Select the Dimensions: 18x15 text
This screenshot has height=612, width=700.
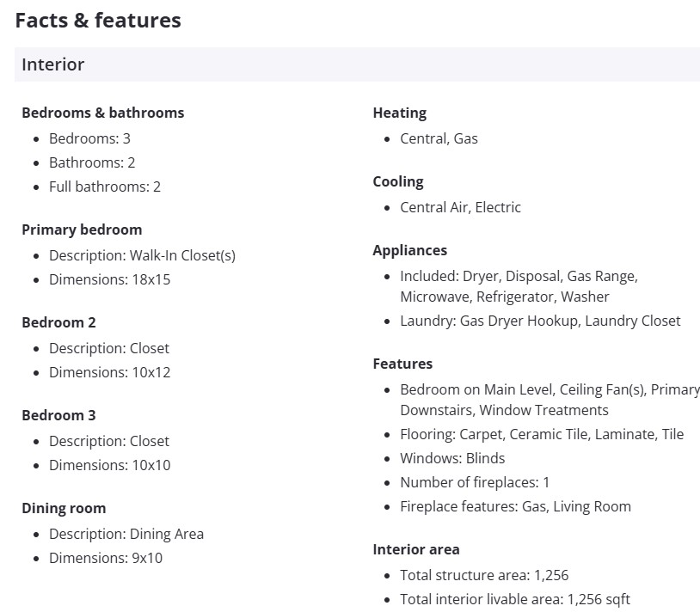[x=109, y=279]
